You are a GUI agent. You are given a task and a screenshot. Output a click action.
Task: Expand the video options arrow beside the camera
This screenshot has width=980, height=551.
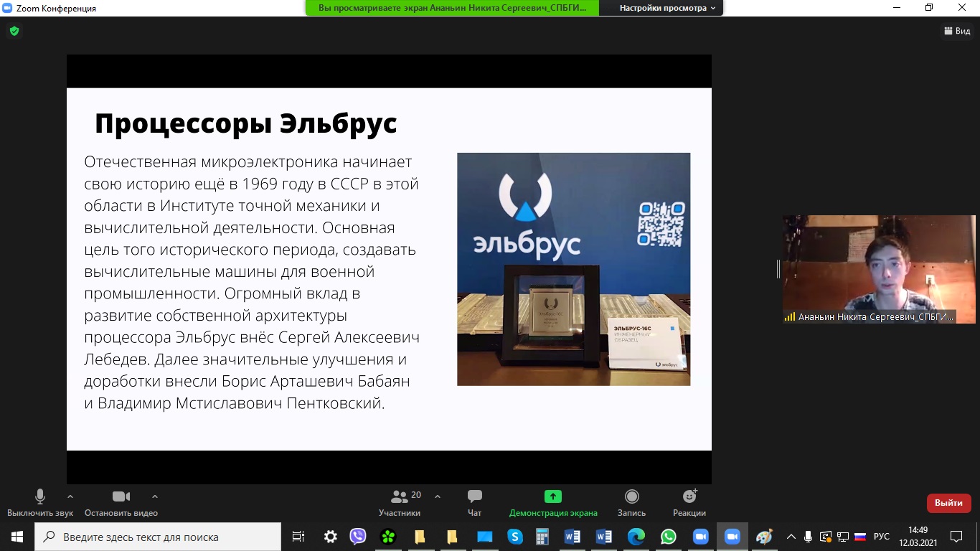coord(155,496)
